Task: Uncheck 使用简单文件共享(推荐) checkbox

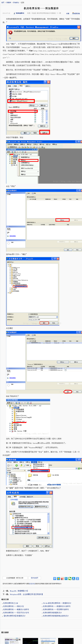Action: coord(13,528)
